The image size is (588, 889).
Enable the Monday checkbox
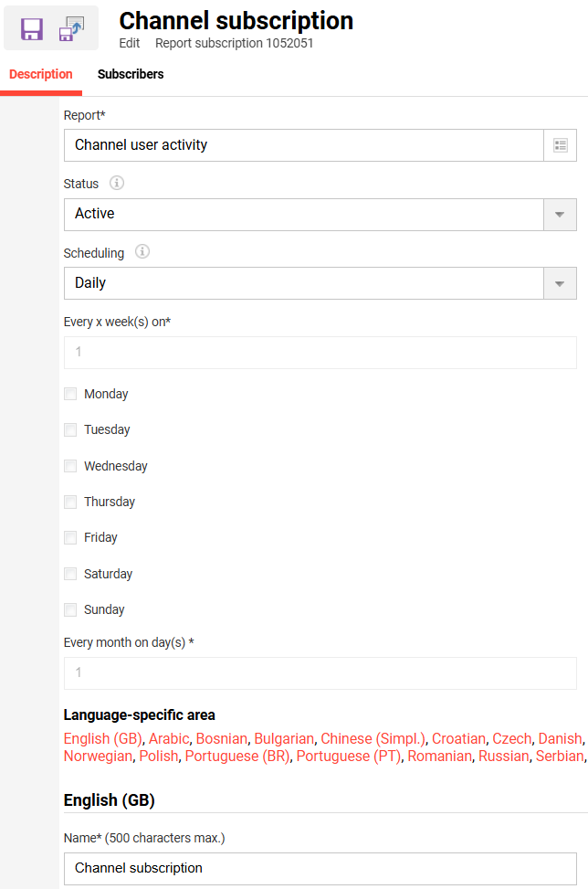point(70,394)
